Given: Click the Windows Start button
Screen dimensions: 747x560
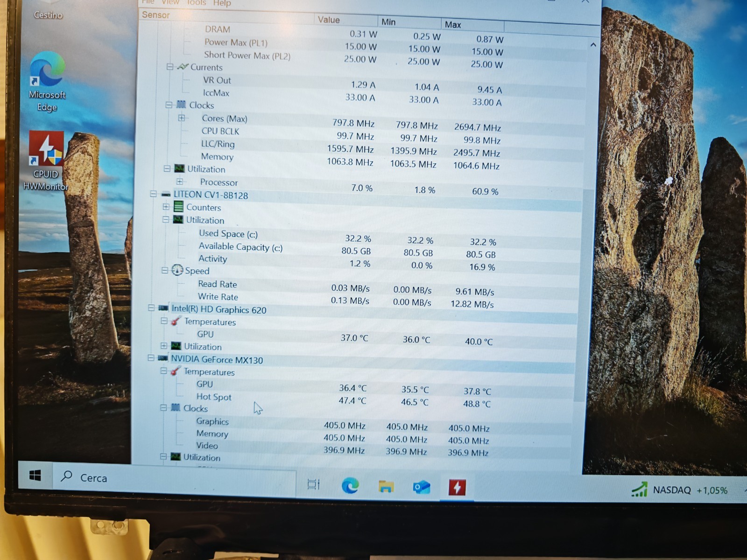Looking at the screenshot, I should coord(35,476).
